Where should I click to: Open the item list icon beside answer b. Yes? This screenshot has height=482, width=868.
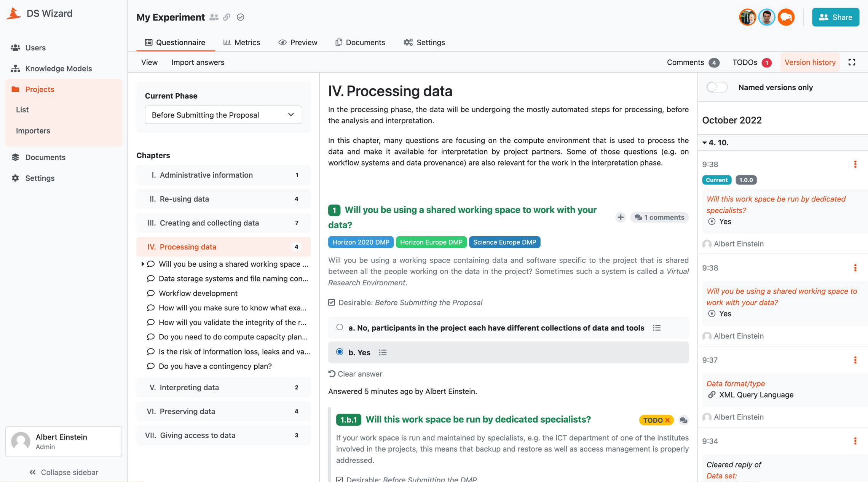pyautogui.click(x=383, y=352)
